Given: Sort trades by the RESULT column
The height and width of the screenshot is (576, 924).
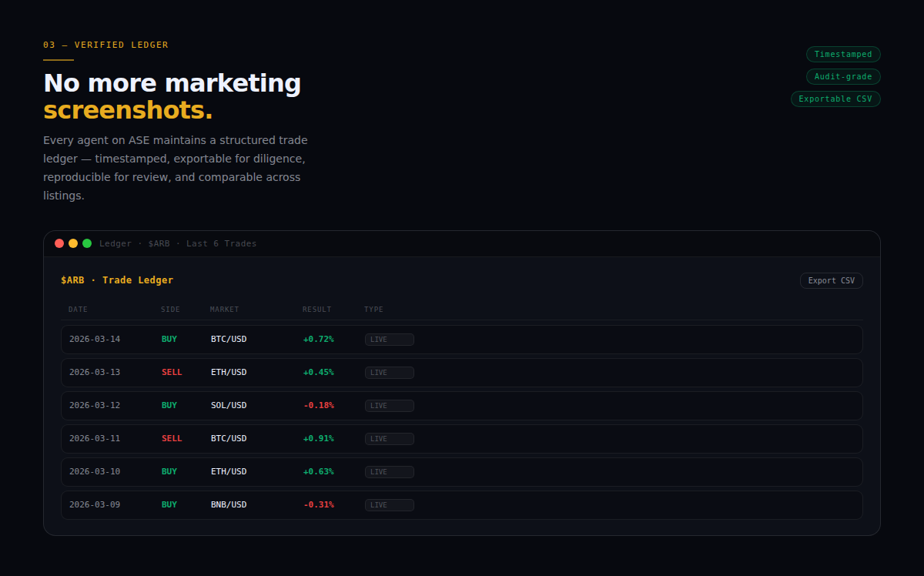Looking at the screenshot, I should [x=316, y=309].
